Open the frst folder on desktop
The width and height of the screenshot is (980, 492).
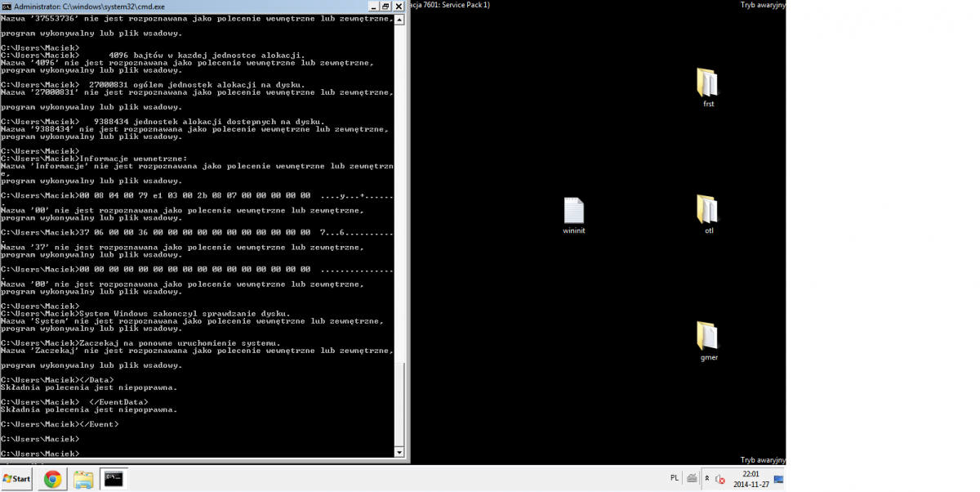[707, 88]
